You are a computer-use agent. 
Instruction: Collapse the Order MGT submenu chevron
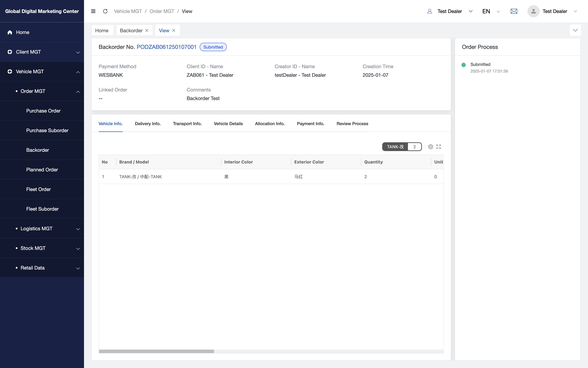(x=78, y=91)
